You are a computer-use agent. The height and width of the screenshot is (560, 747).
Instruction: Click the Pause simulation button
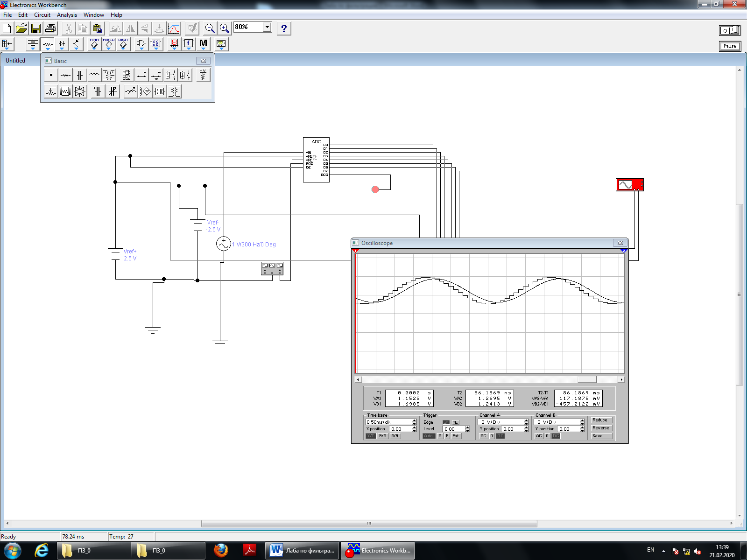pyautogui.click(x=730, y=46)
